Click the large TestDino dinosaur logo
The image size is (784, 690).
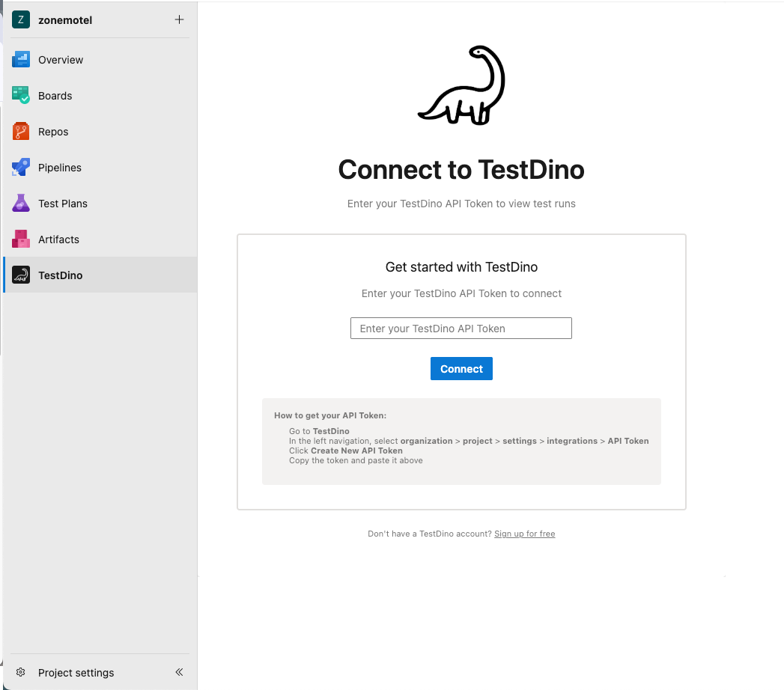[x=461, y=85]
